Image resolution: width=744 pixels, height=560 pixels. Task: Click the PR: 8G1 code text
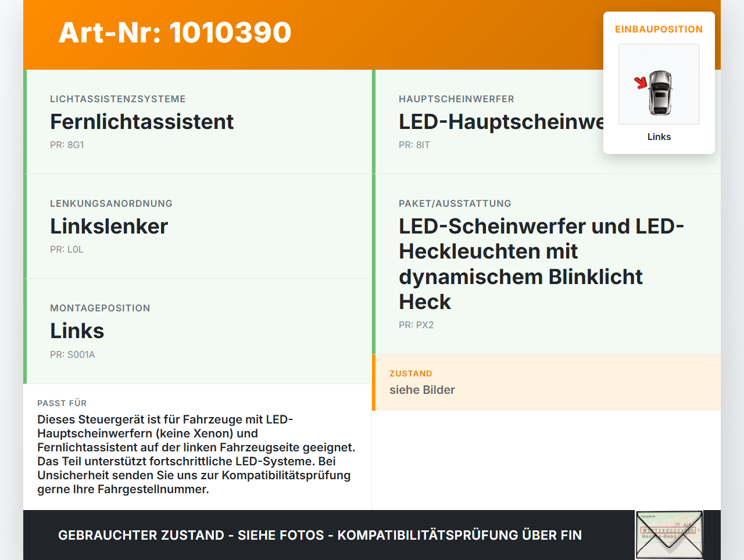tap(67, 145)
